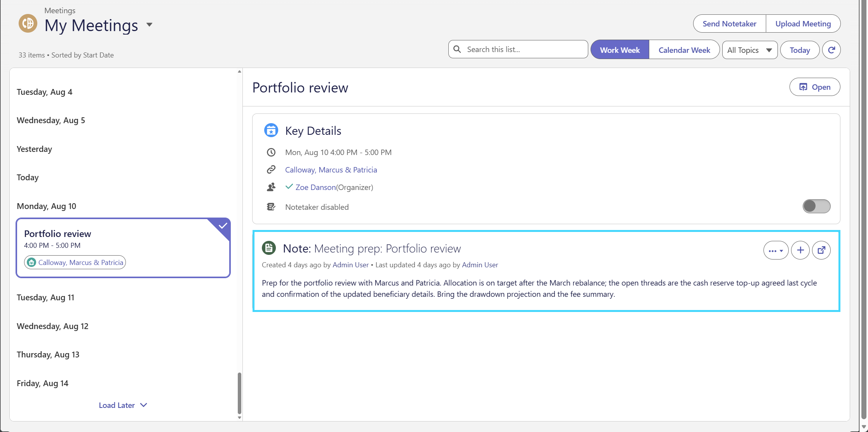Click the Upload Meeting button

click(x=803, y=24)
